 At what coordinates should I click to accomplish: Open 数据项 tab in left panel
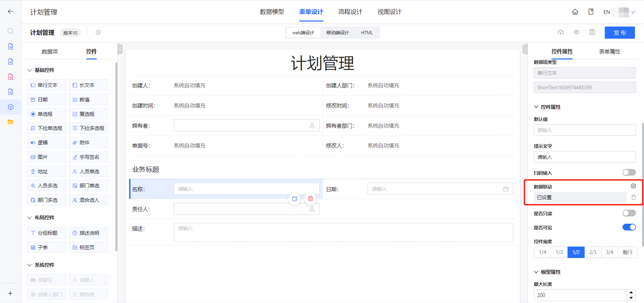click(50, 51)
